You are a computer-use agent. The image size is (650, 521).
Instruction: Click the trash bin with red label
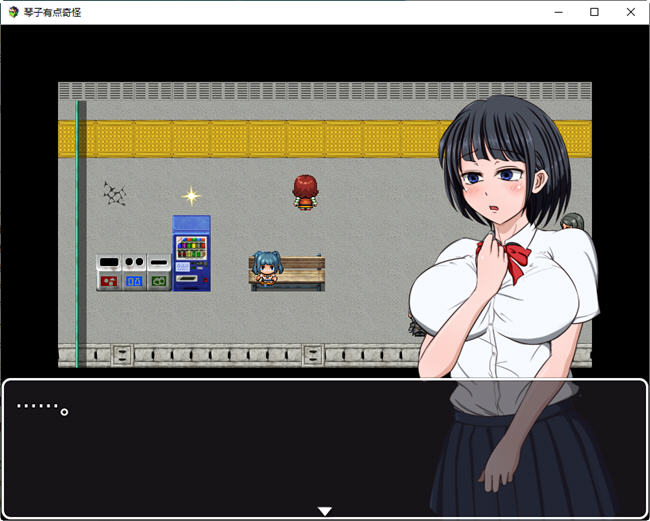pos(108,273)
